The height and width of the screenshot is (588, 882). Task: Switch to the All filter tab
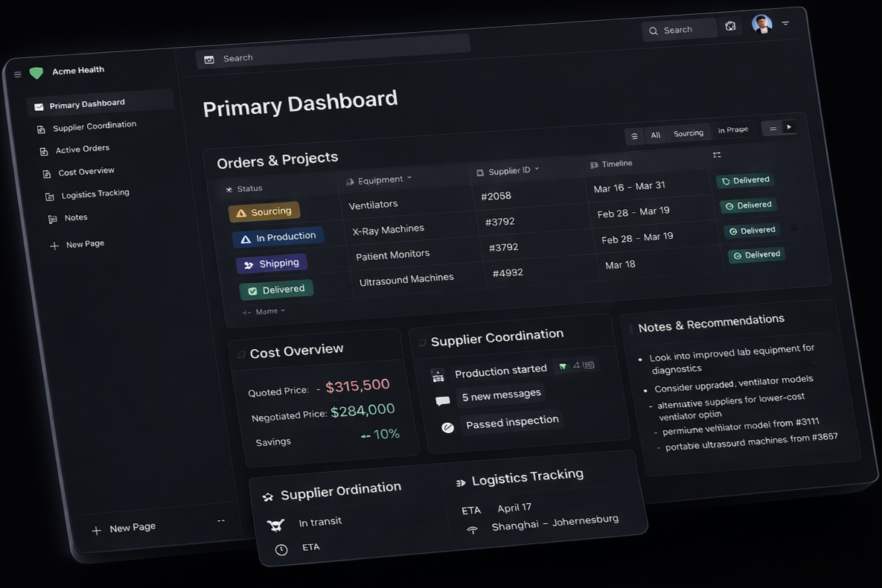655,135
